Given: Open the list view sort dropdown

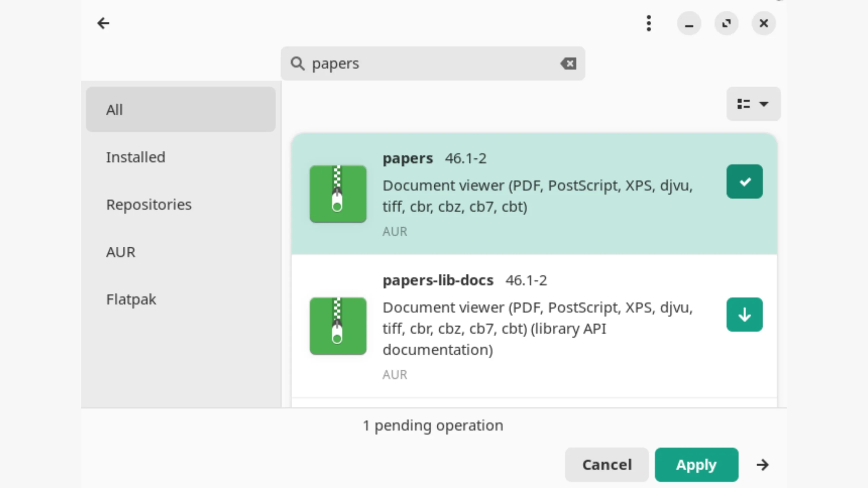Looking at the screenshot, I should pos(753,104).
